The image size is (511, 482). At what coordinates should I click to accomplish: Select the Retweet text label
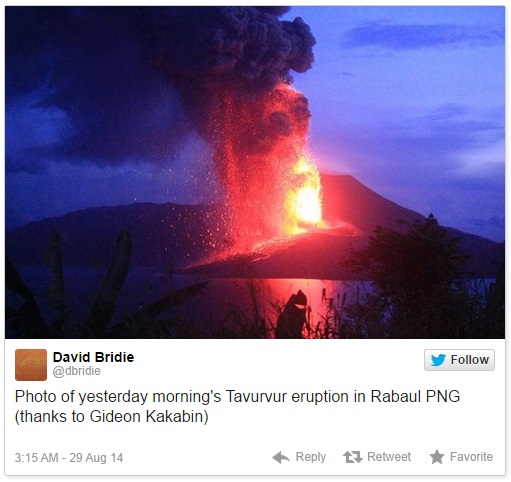389,457
